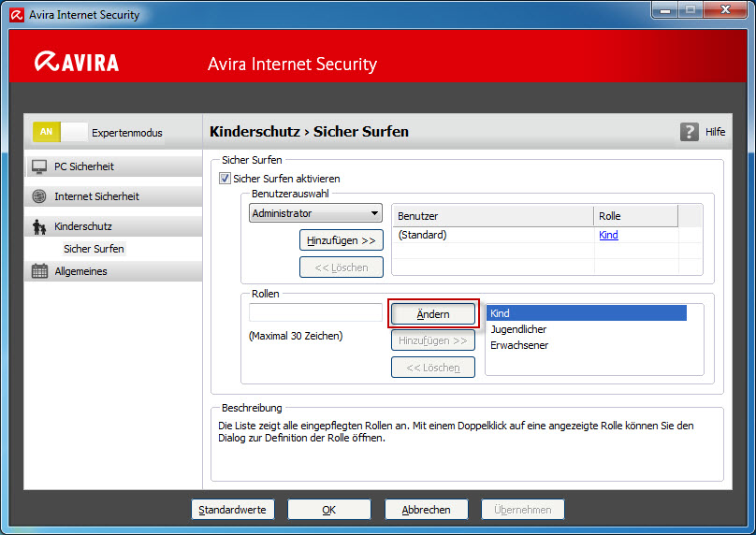Open the PC Sicherheit section

tap(113, 166)
